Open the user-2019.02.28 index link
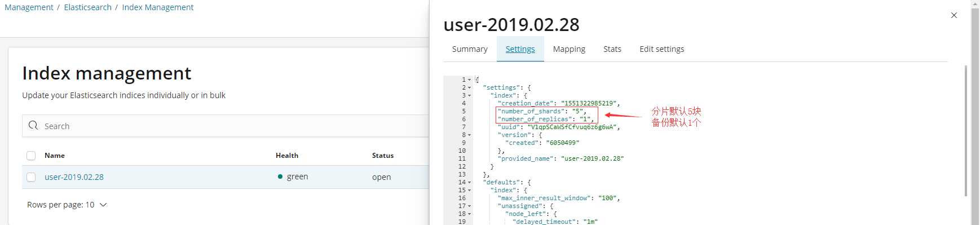This screenshot has width=980, height=225. (74, 177)
